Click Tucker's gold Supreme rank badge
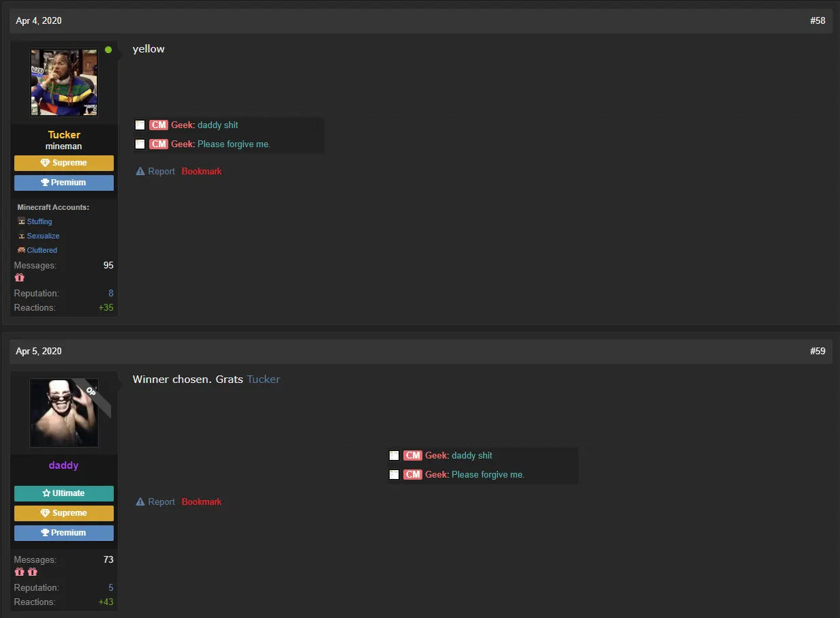The image size is (840, 618). (64, 163)
